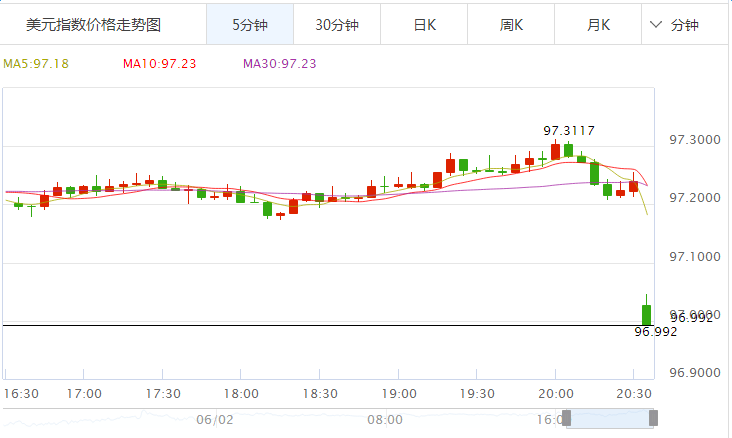Switch to the 5分钟 chart tab
Screen dimensions: 732x438
[x=250, y=25]
